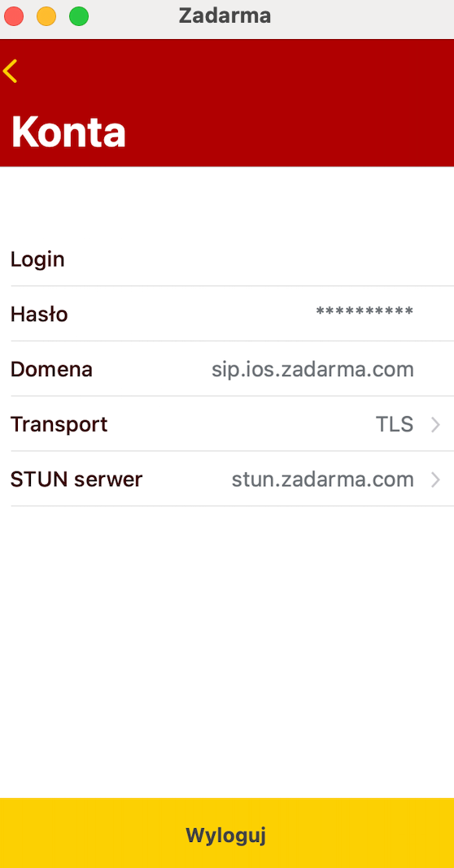Viewport: 454px width, 868px height.
Task: Close the Zadarma window with the red button
Action: 14,16
